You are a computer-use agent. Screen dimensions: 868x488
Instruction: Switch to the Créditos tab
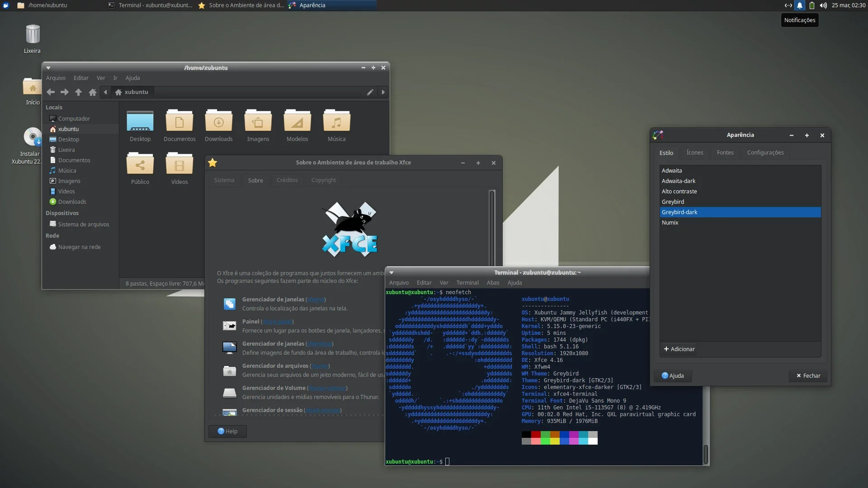tap(287, 180)
